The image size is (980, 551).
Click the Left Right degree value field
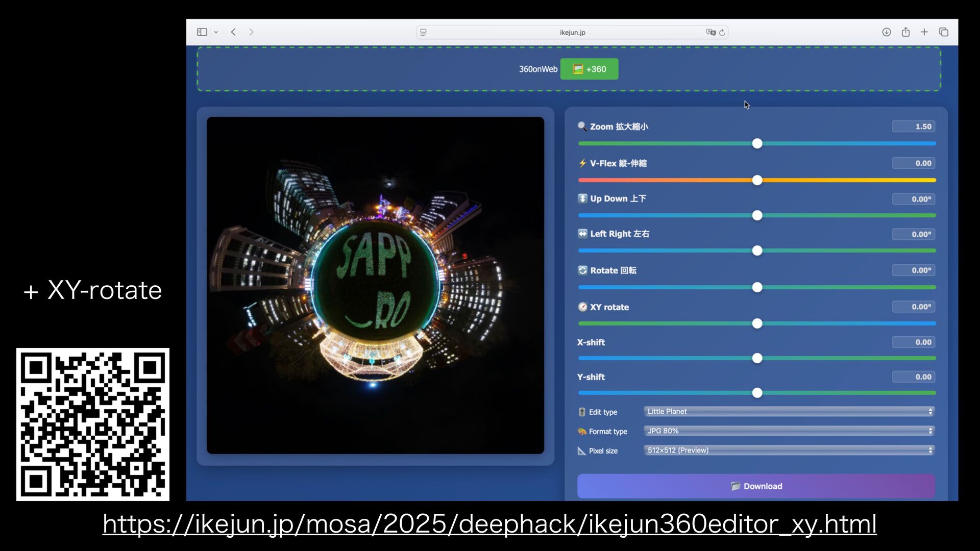(914, 234)
